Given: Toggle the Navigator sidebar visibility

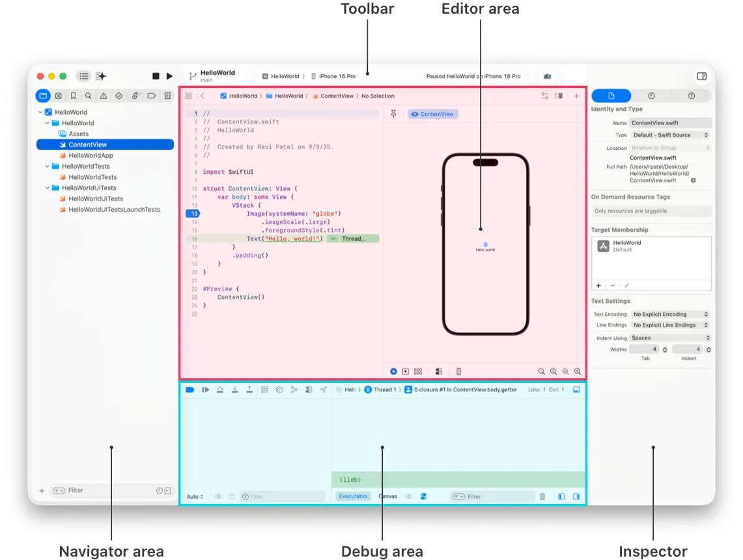Looking at the screenshot, I should coord(84,76).
